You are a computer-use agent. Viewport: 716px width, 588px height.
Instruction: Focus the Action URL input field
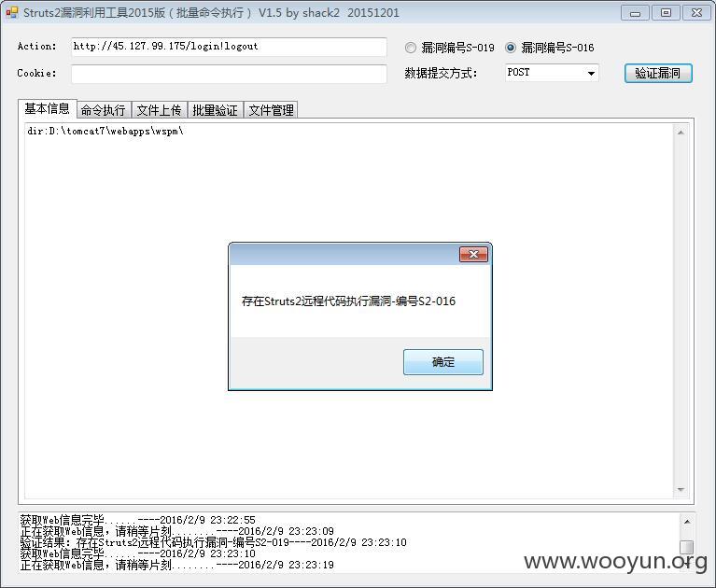pyautogui.click(x=229, y=47)
